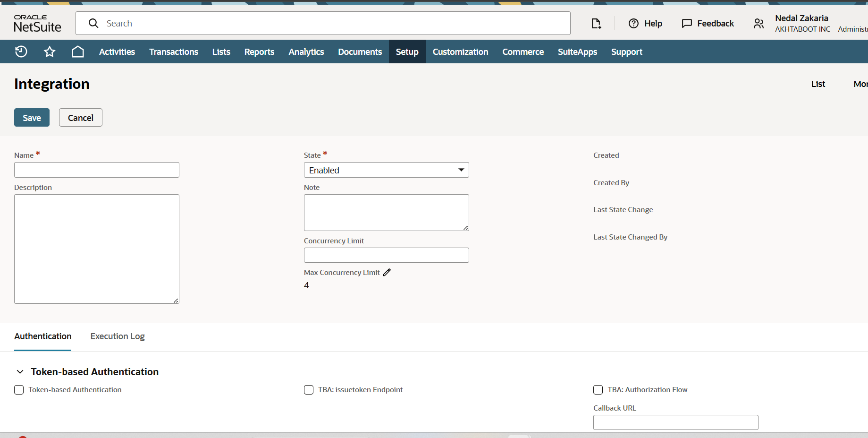868x438 pixels.
Task: Click the Created By label
Action: 611,182
